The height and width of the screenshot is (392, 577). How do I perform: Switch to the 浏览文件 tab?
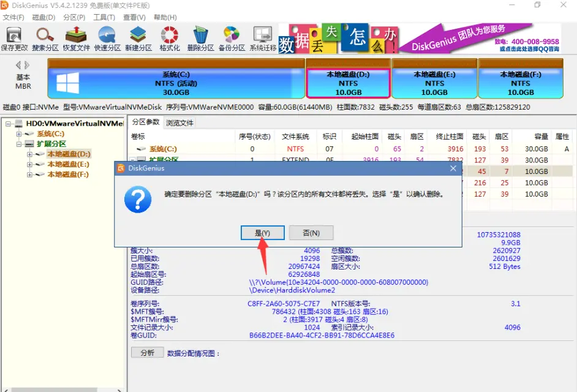click(179, 123)
